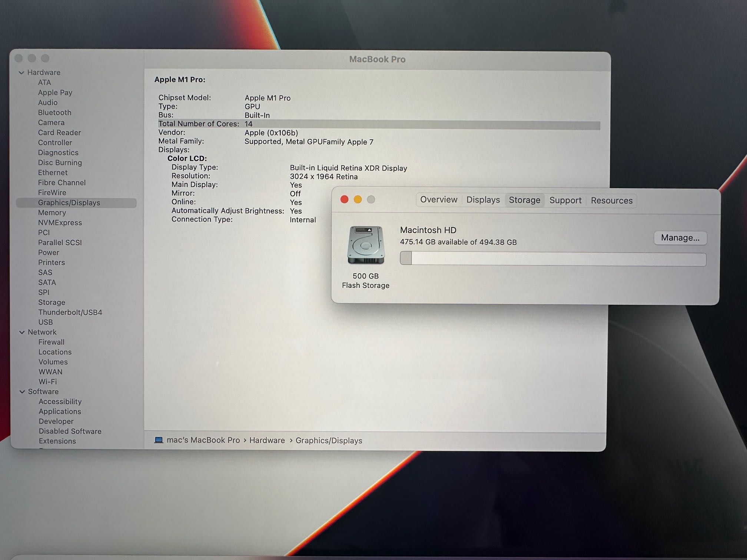Select FireWire in sidebar
This screenshot has height=560, width=747.
coord(52,193)
